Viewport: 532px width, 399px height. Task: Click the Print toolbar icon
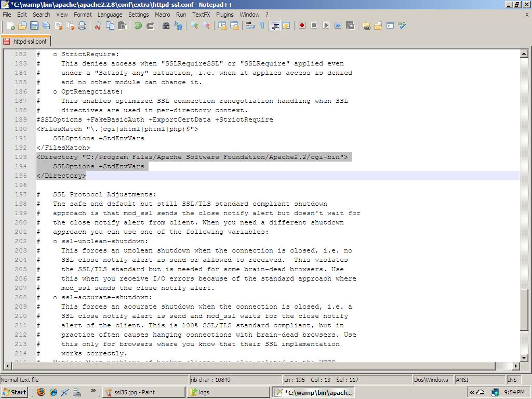pos(82,25)
